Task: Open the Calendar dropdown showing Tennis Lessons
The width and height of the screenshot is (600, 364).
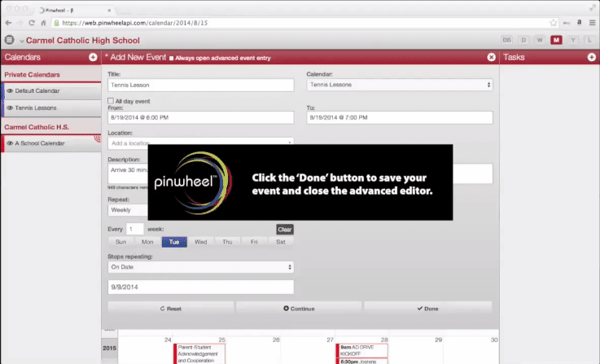Action: (x=400, y=85)
